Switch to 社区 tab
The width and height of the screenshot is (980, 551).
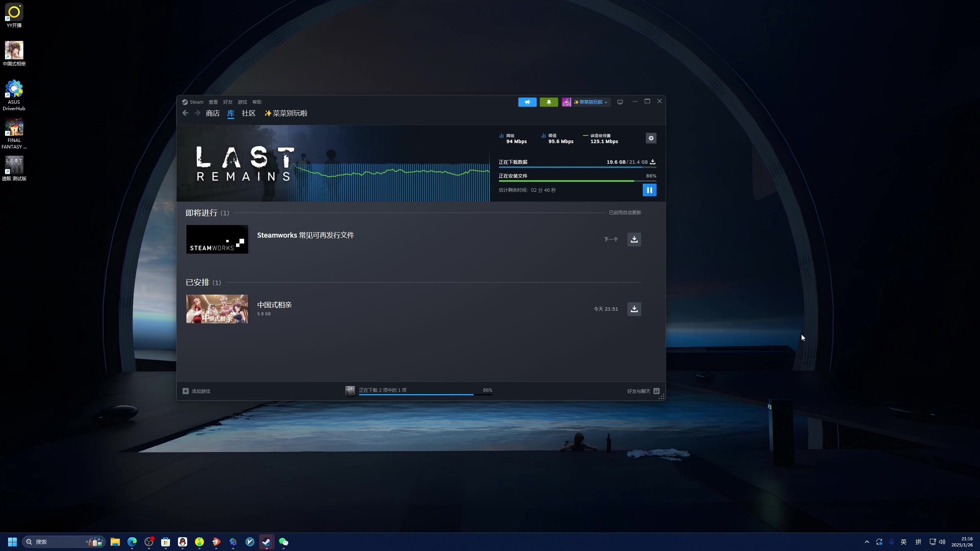(248, 113)
